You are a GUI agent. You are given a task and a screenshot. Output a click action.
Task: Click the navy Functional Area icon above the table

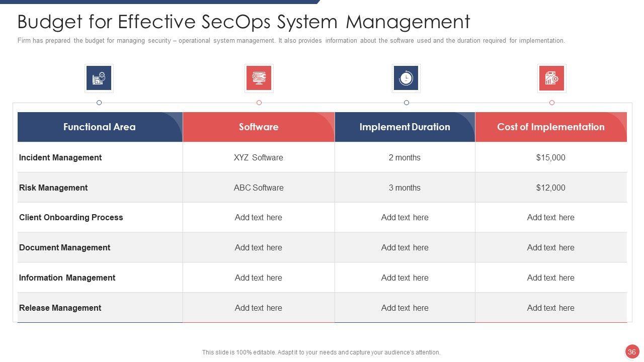coord(99,78)
